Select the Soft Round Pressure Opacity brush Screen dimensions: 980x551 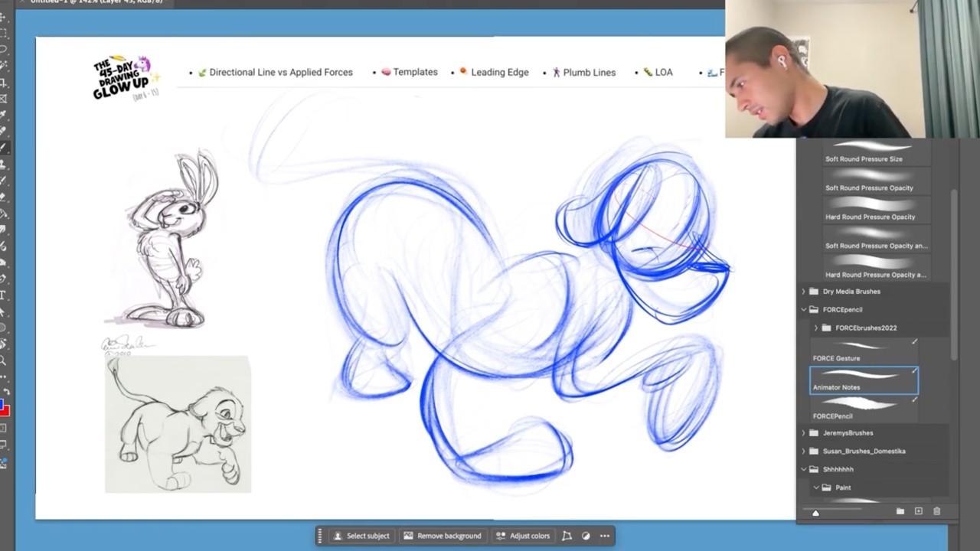tap(876, 181)
